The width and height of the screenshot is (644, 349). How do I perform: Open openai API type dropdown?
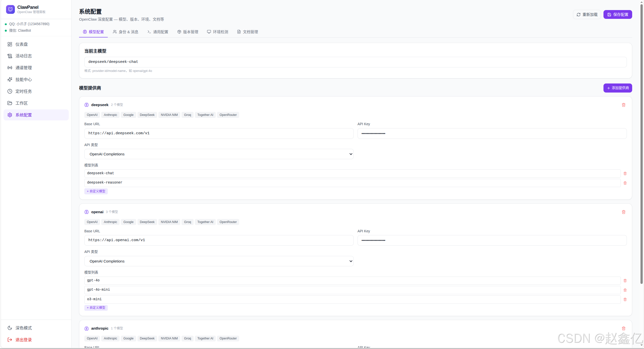219,261
